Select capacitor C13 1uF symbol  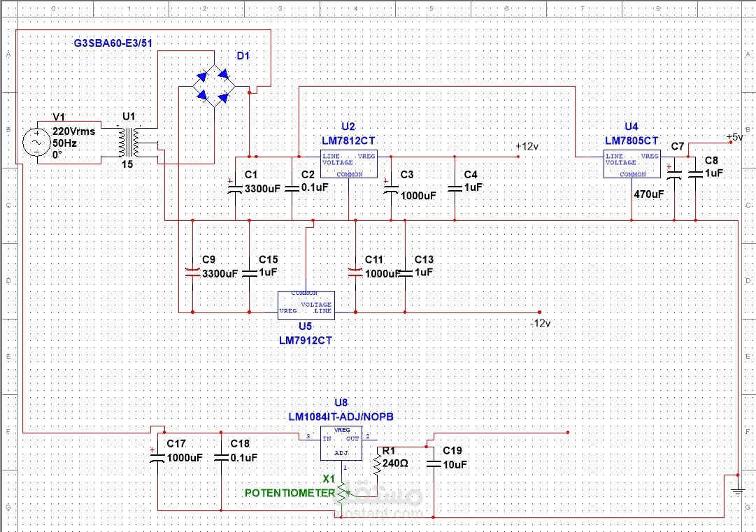[405, 273]
